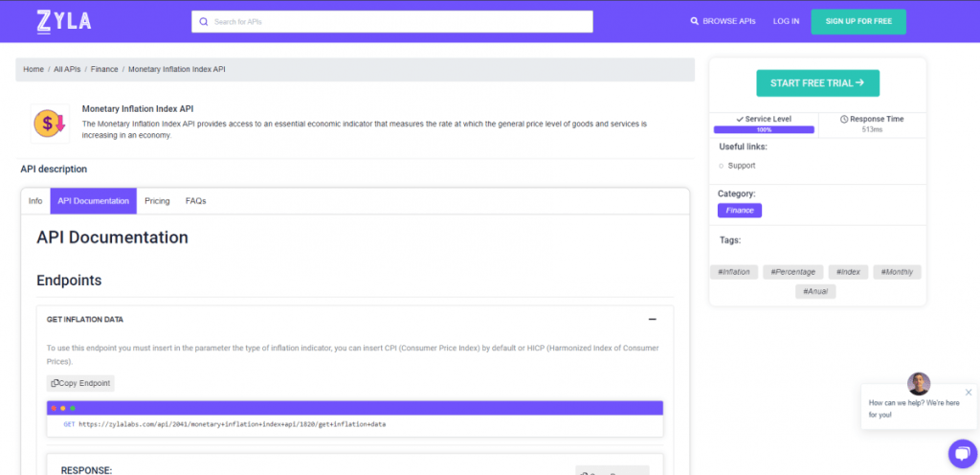The height and width of the screenshot is (475, 980).
Task: Open All APIs breadcrumb
Action: [x=67, y=69]
